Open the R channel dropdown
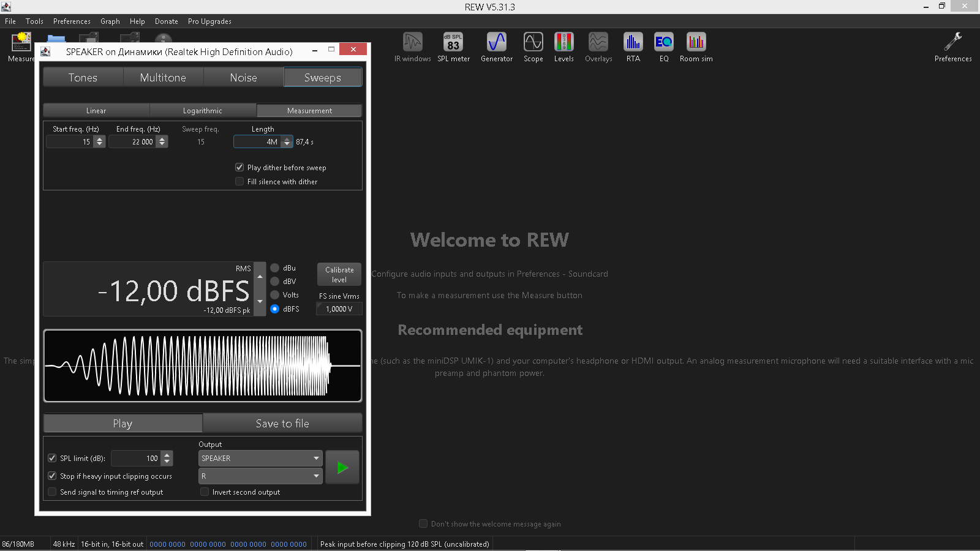 click(x=260, y=476)
